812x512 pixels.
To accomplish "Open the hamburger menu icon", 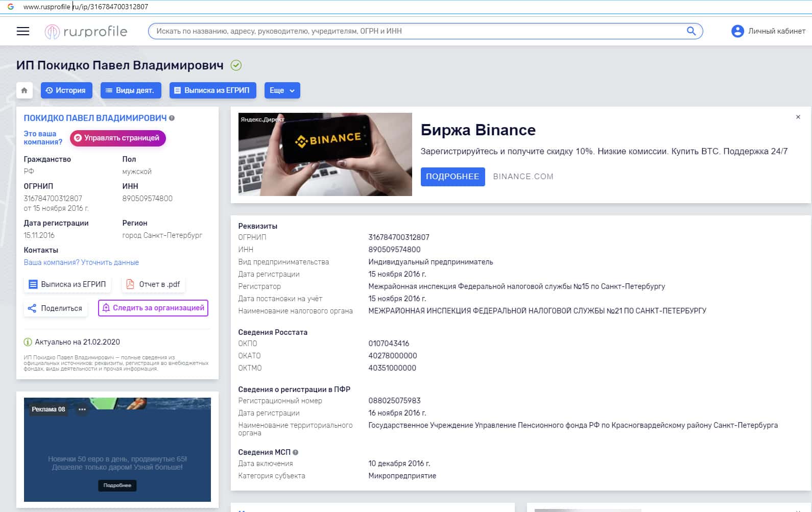I will 23,31.
